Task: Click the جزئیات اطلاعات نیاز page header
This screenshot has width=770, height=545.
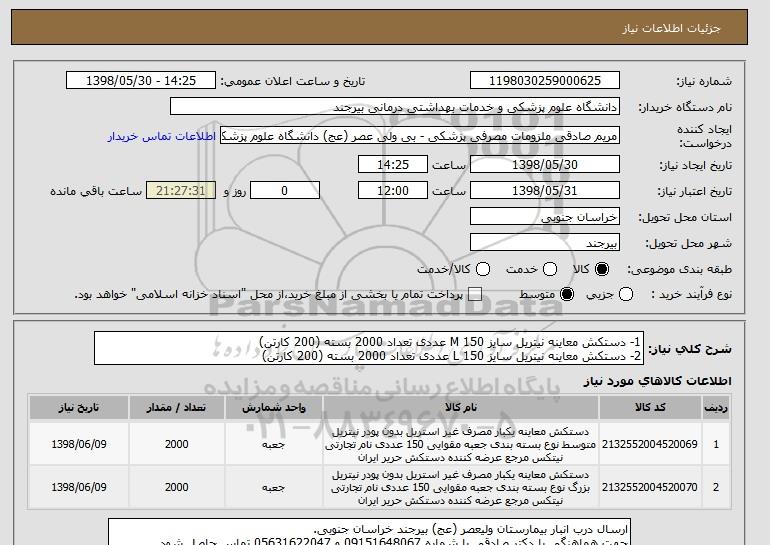Action: [671, 28]
